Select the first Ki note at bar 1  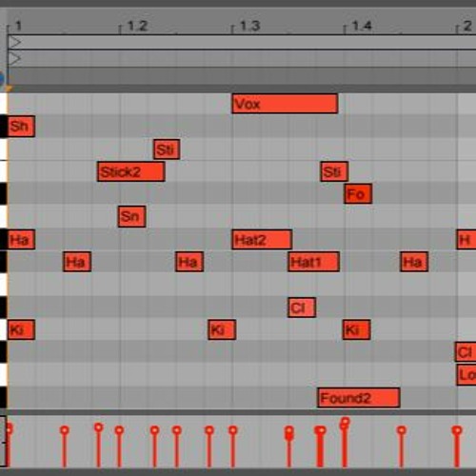pyautogui.click(x=21, y=329)
